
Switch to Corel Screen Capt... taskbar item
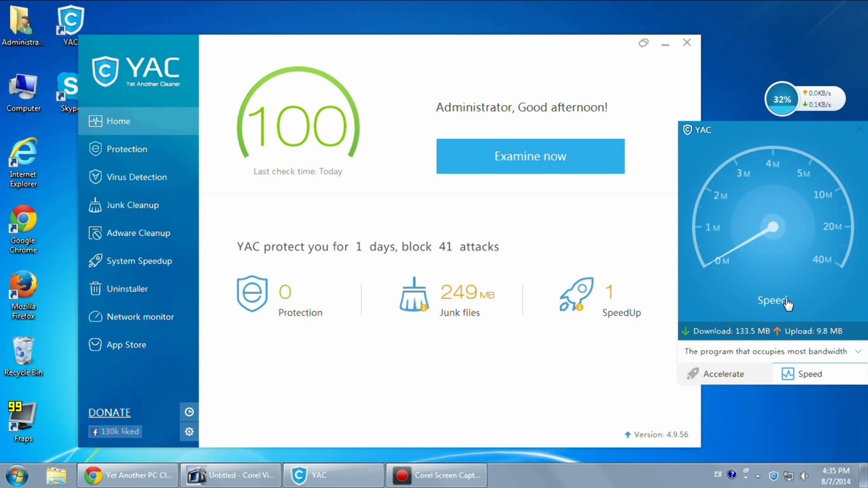tap(437, 475)
